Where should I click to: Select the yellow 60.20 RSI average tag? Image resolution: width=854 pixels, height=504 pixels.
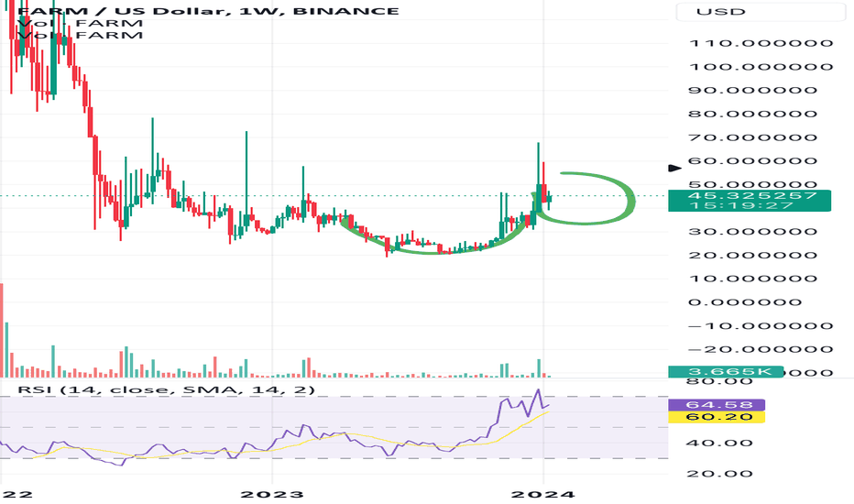[717, 417]
